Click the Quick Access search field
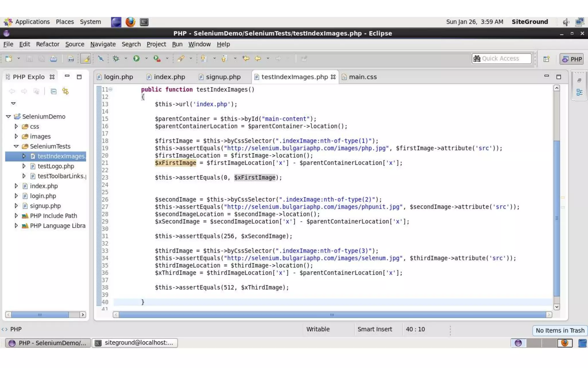588x368 pixels. point(502,59)
